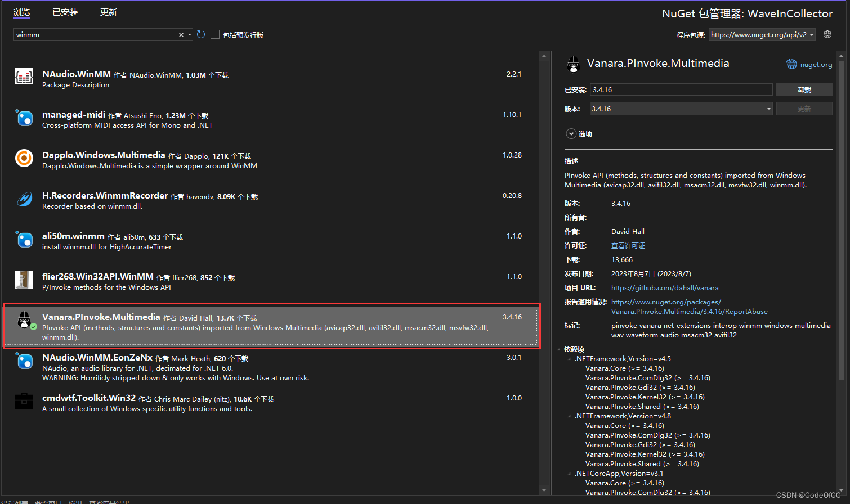Image resolution: width=850 pixels, height=504 pixels.
Task: Collapse the 依赖项 dependencies tree
Action: coord(560,349)
